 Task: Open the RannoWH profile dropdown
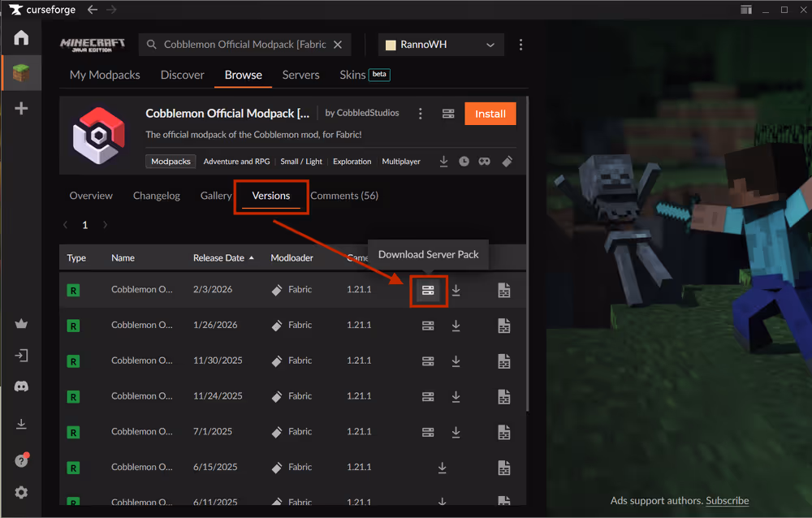tap(441, 45)
